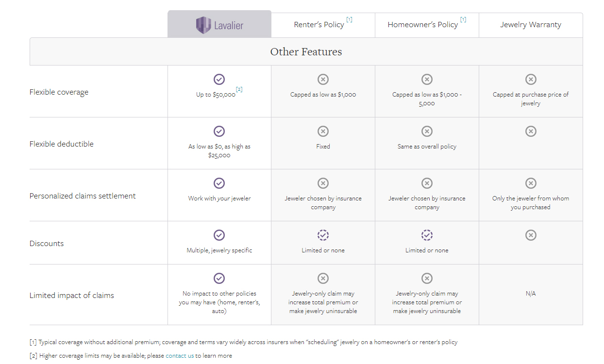
Task: Click Homeowner's X icon in Flexible deductible row
Action: pos(427,131)
